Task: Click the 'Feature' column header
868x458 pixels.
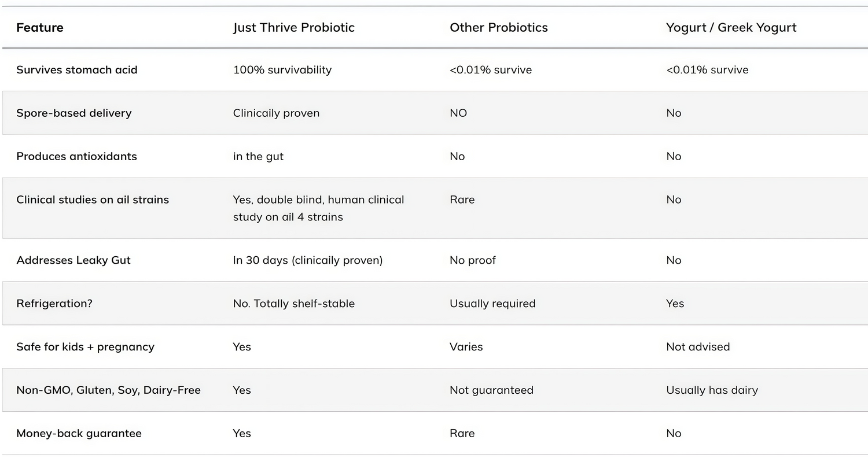Action: [40, 28]
